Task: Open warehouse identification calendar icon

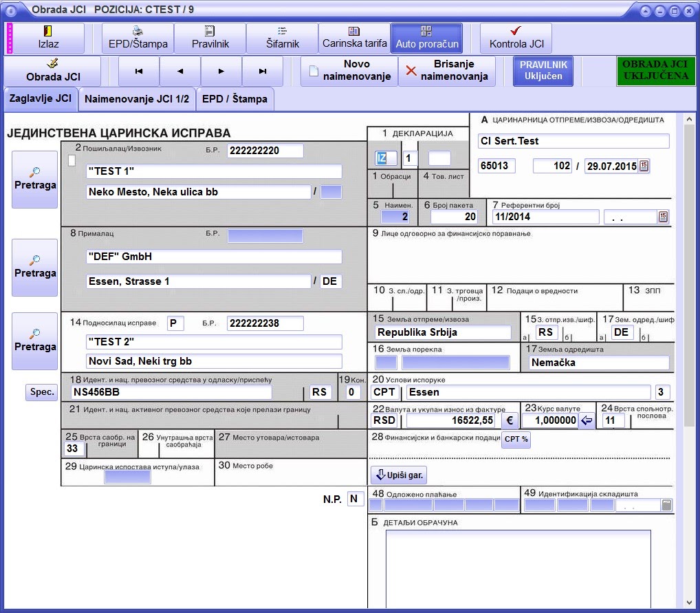Action: pyautogui.click(x=666, y=505)
